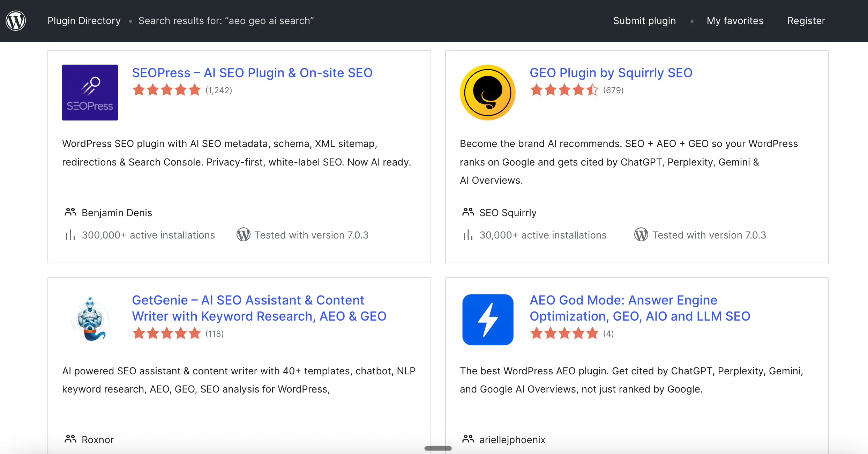This screenshot has height=454, width=868.
Task: Click WordPress icon in SEOPress tested version
Action: click(x=244, y=235)
